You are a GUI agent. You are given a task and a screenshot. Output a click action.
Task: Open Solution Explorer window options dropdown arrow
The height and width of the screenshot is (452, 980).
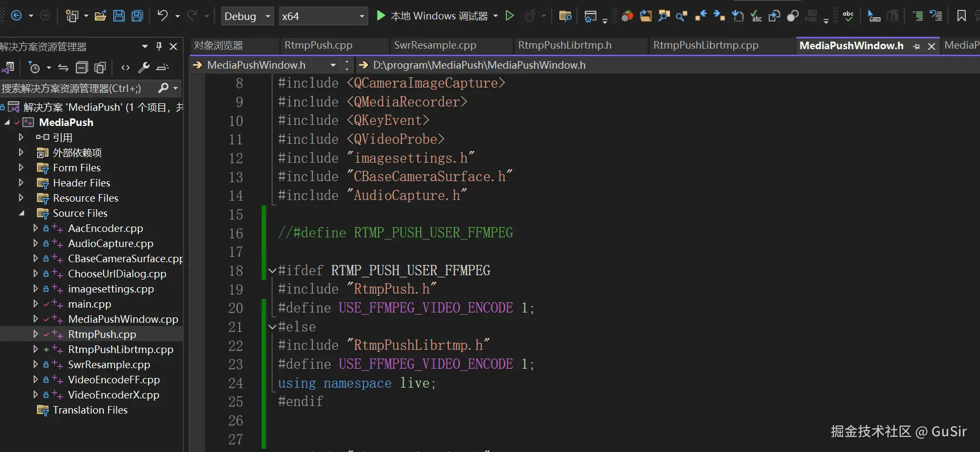pos(145,46)
